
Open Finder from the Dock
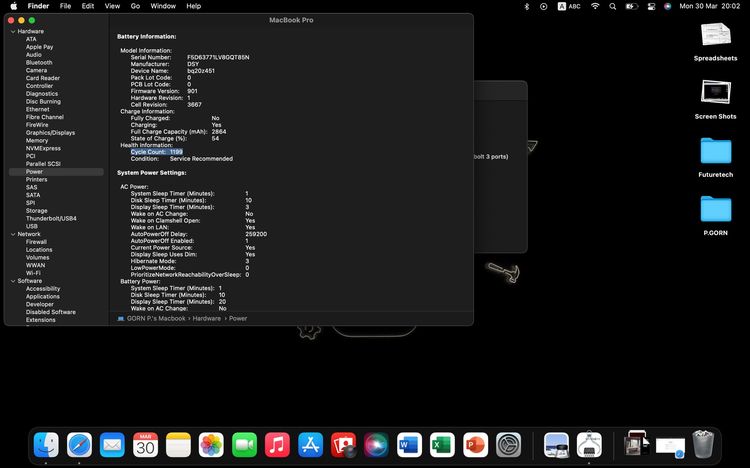[x=46, y=445]
